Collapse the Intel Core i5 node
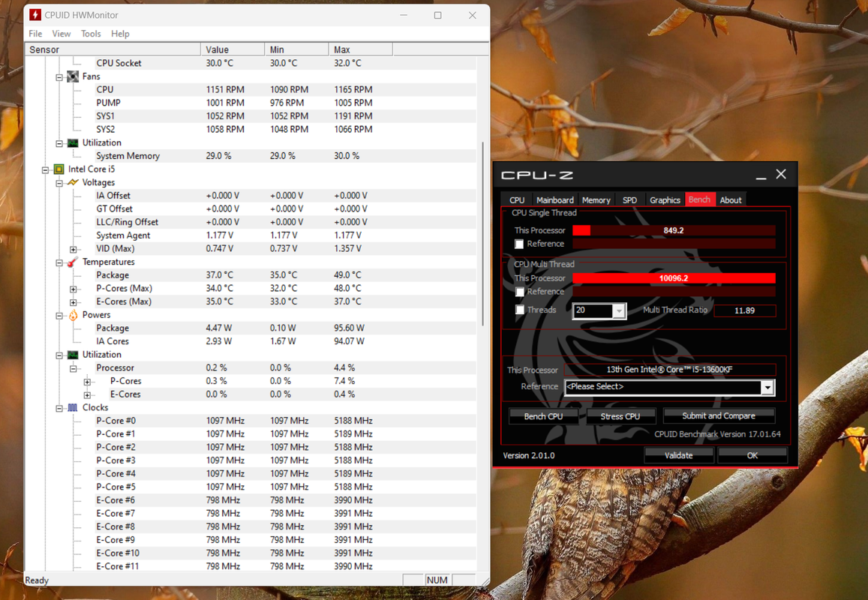868x600 pixels. [x=46, y=170]
